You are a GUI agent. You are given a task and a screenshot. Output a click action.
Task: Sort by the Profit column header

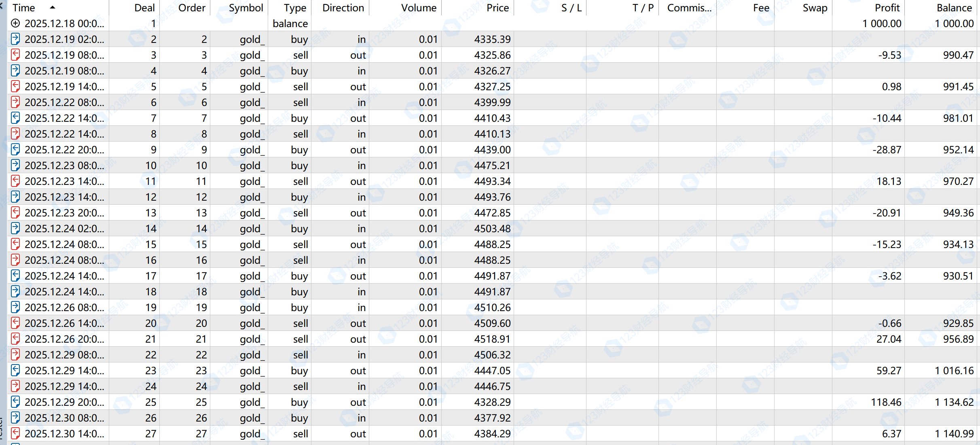point(887,8)
